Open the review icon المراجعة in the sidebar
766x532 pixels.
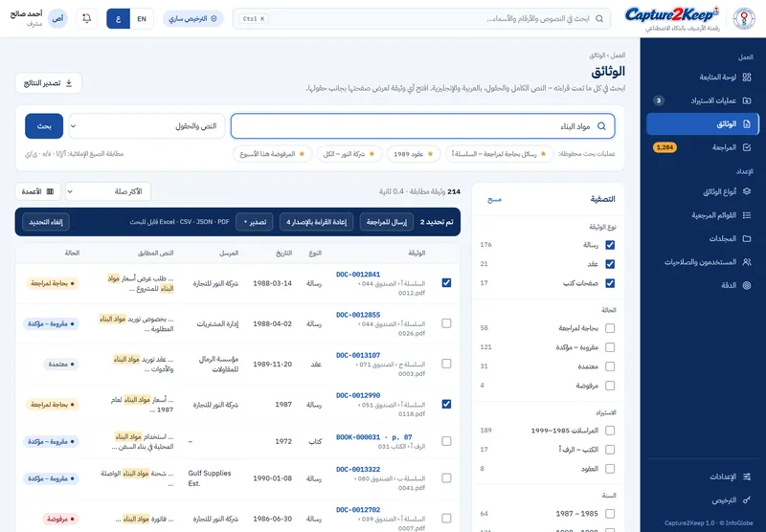tap(747, 147)
